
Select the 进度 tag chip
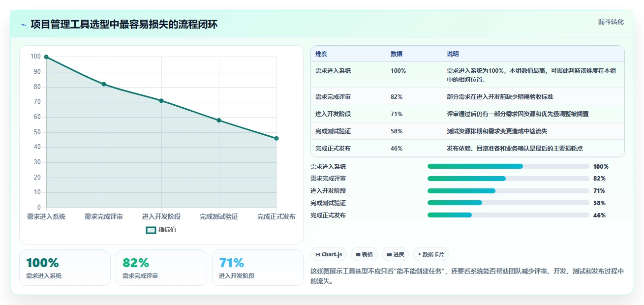click(395, 254)
